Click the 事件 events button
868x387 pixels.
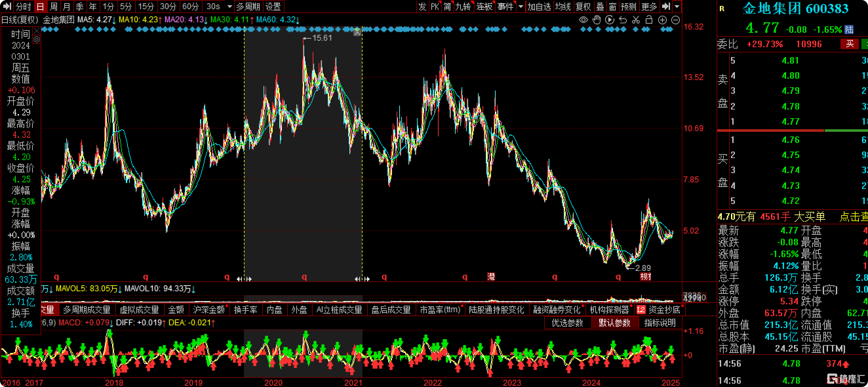[505, 7]
